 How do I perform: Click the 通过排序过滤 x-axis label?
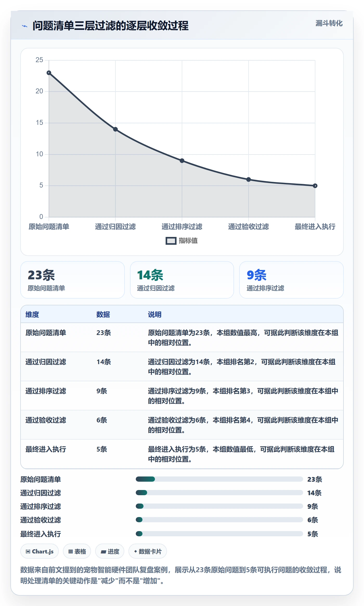(182, 227)
